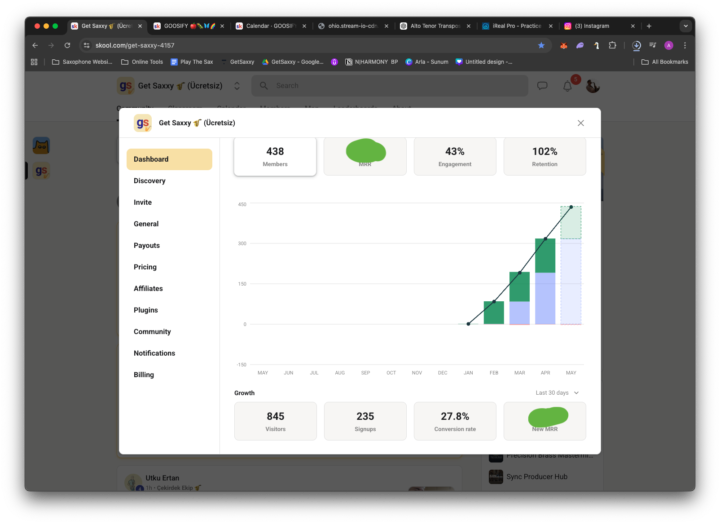
Task: Click the 845 Visitors card
Action: (x=275, y=421)
